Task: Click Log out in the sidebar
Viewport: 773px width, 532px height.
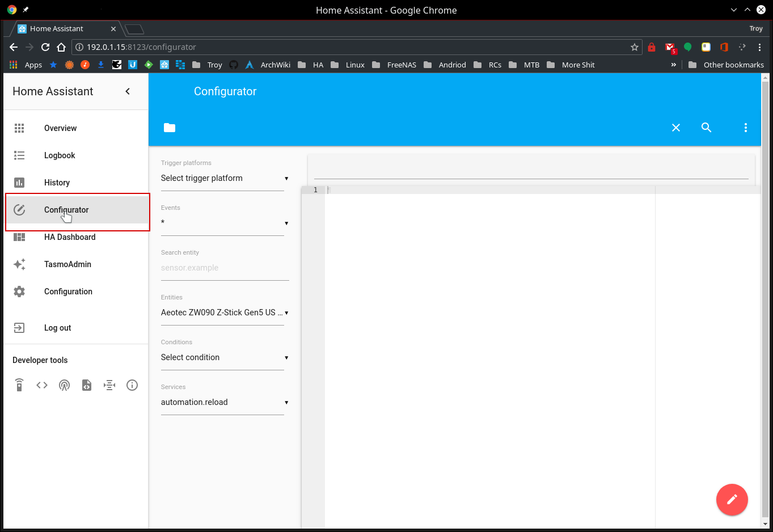Action: 76,328
